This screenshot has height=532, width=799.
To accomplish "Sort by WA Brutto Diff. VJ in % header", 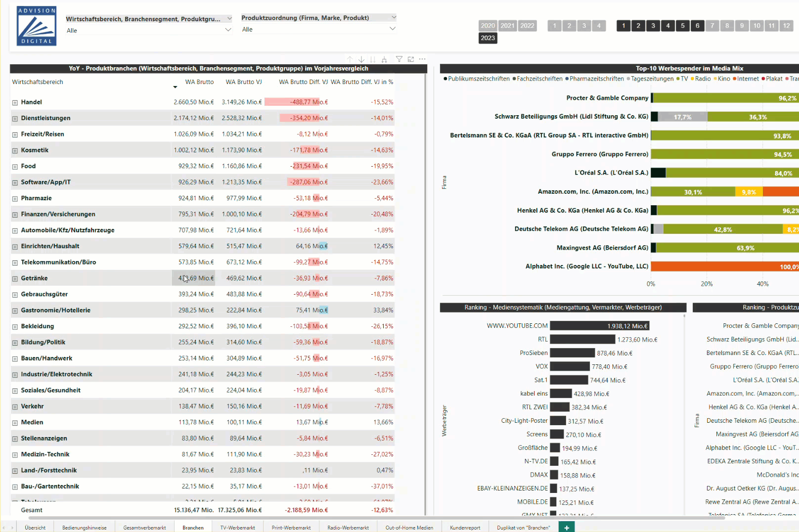I will pos(362,82).
